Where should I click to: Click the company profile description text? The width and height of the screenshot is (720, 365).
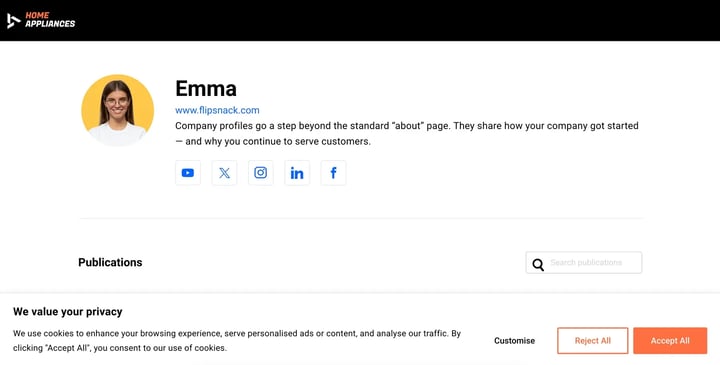[x=407, y=134]
